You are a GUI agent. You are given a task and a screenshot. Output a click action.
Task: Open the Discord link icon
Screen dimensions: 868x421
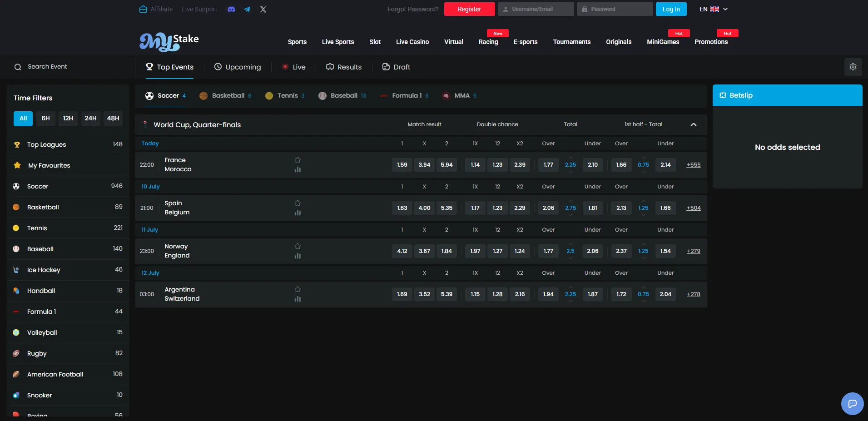click(x=231, y=9)
